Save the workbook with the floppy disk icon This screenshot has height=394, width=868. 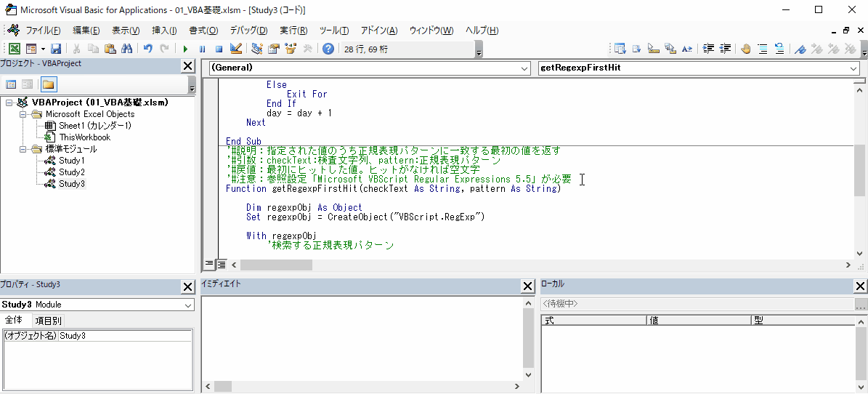click(x=56, y=49)
